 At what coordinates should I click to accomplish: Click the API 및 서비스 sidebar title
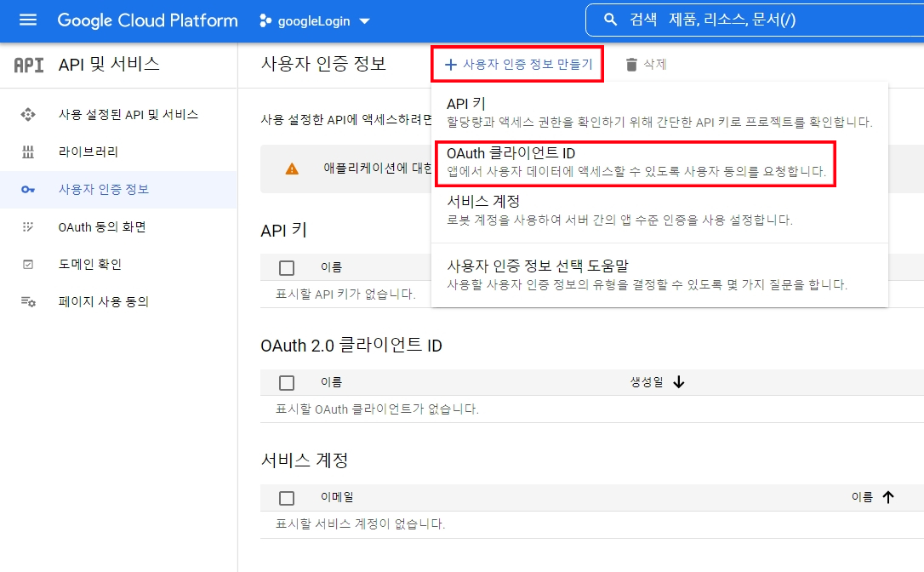coord(109,65)
